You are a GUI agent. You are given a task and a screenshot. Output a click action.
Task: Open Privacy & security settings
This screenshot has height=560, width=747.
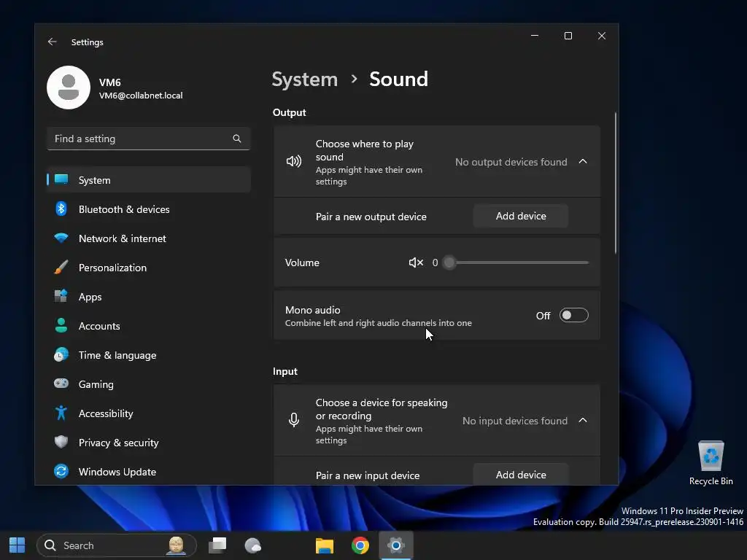click(149, 443)
